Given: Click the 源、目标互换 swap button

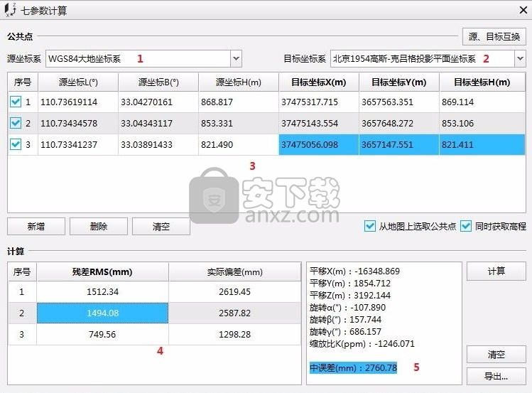Looking at the screenshot, I should pyautogui.click(x=494, y=36).
